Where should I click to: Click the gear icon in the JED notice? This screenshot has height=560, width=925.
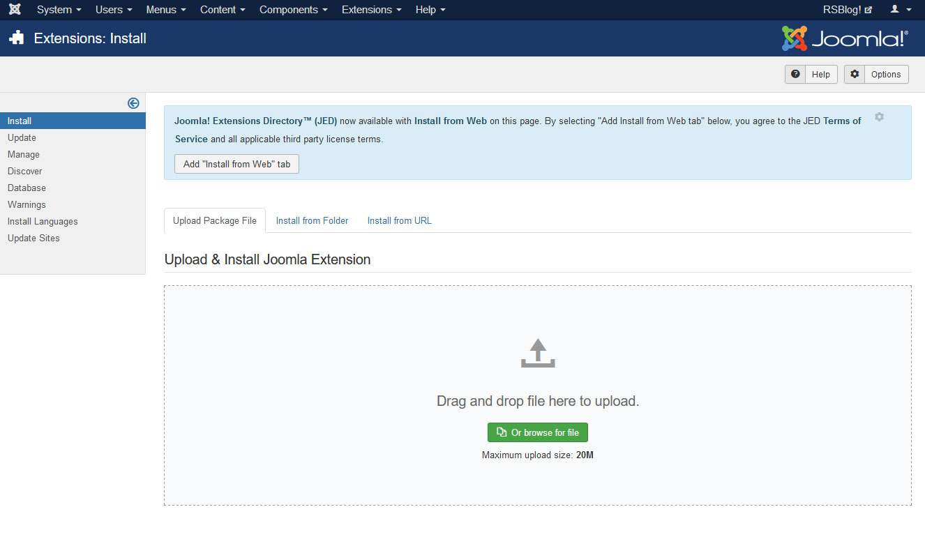[x=879, y=117]
